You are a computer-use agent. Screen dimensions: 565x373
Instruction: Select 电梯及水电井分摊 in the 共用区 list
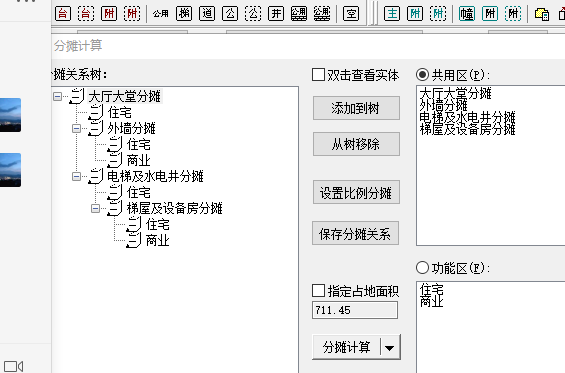coord(467,117)
